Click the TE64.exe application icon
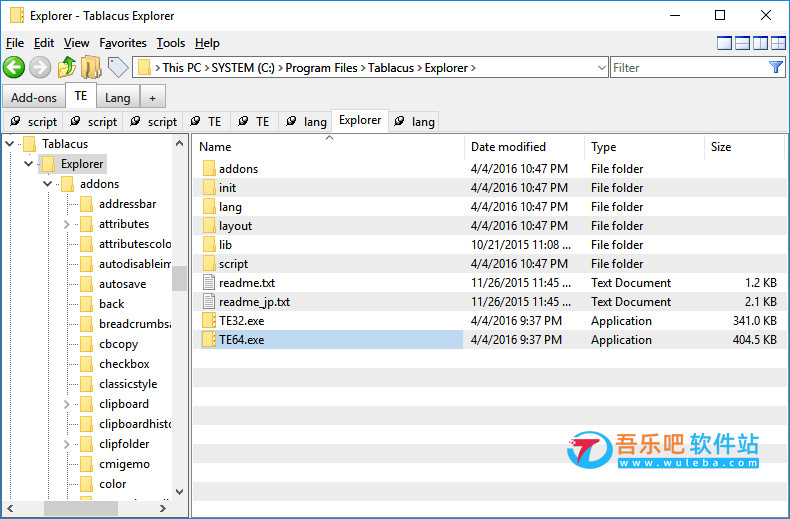The image size is (790, 519). pos(209,340)
